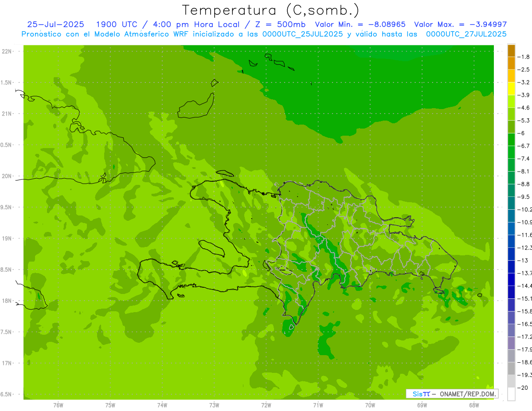Click the title 'Temperatura (C,somb.)'
Viewport: 532px width, 411px height.
271,10
